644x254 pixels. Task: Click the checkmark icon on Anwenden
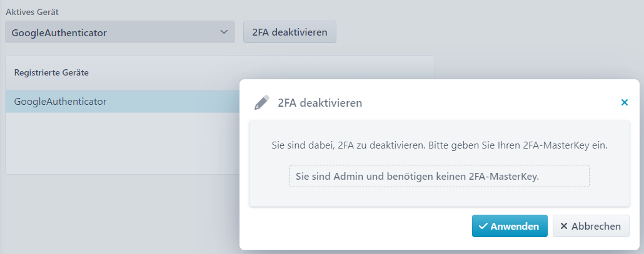click(483, 226)
